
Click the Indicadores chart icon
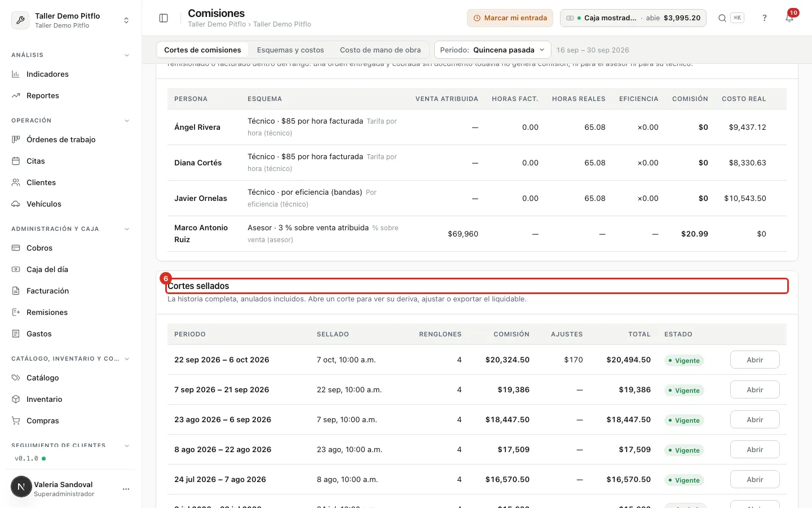point(16,74)
